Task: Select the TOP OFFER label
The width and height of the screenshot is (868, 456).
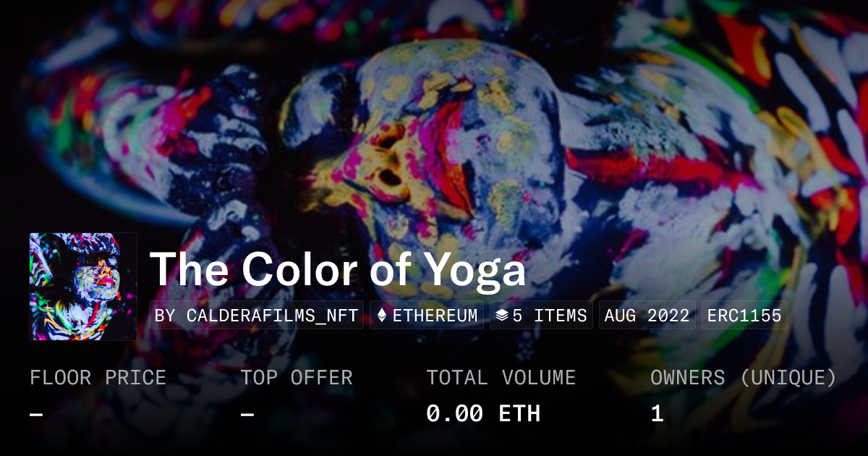Action: click(297, 378)
